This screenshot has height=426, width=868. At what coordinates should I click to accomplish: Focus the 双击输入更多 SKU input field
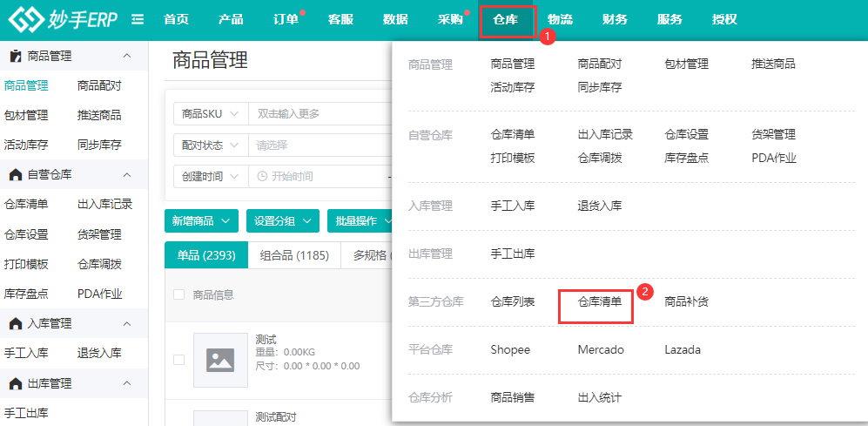click(x=321, y=114)
